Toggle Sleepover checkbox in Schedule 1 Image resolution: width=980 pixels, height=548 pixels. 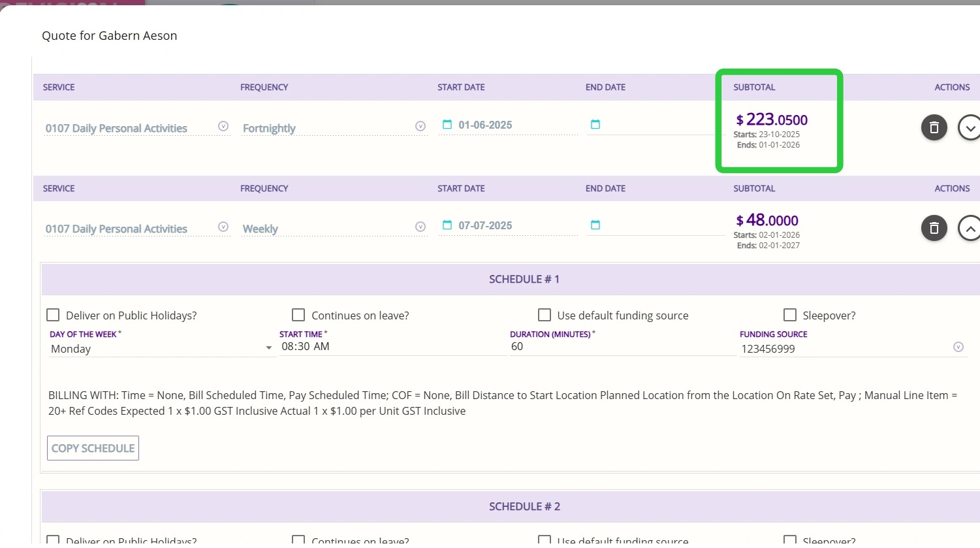[790, 315]
